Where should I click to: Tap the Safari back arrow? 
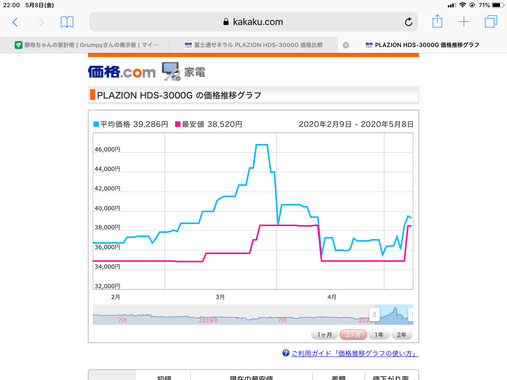[15, 22]
